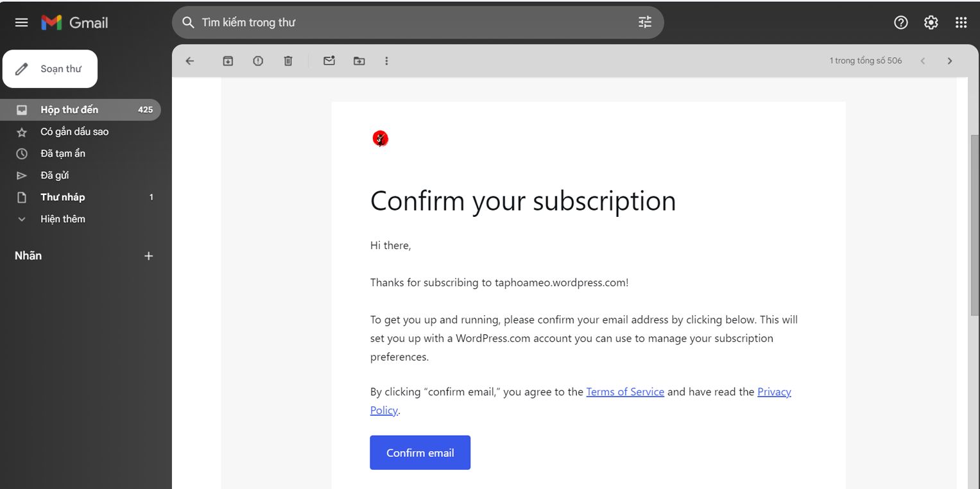Open the three-dot more actions menu
980x489 pixels.
pyautogui.click(x=386, y=61)
